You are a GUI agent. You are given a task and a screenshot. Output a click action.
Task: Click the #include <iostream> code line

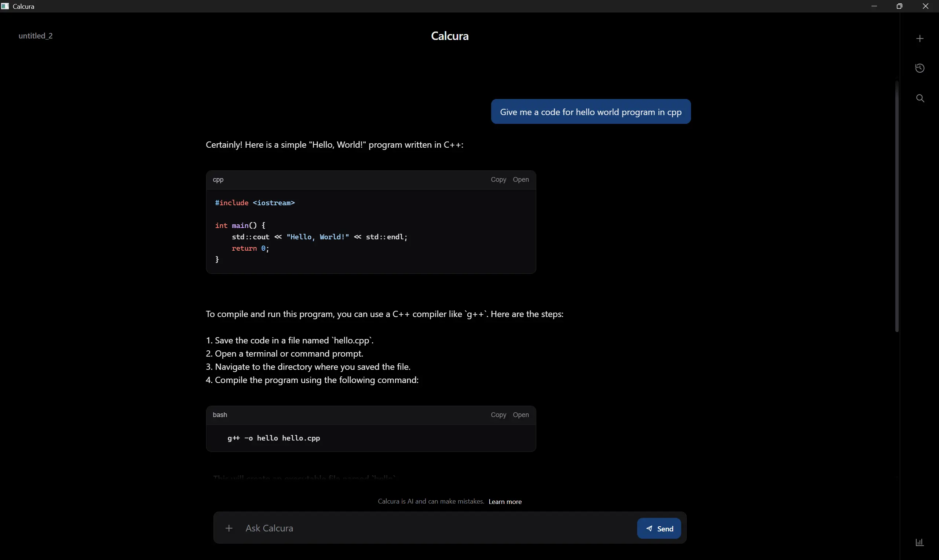point(255,203)
